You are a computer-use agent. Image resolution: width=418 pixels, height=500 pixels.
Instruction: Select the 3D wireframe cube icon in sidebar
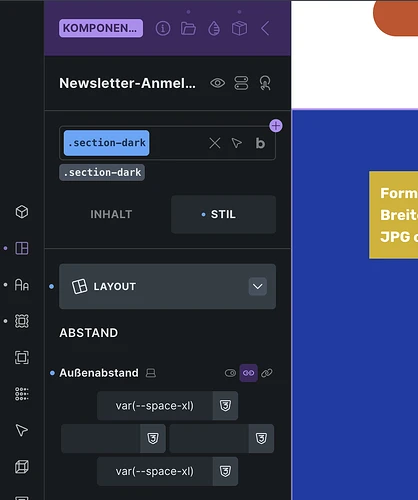22,467
